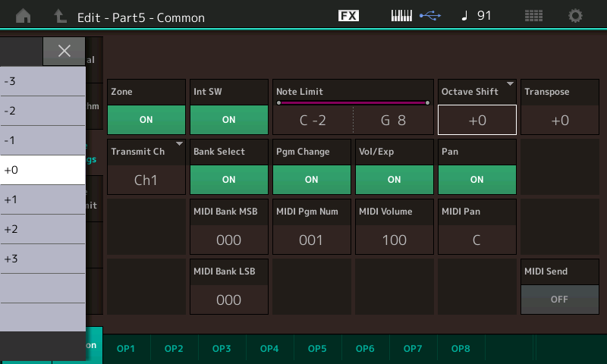Open the Live Set grid icon
607x364 pixels.
533,15
